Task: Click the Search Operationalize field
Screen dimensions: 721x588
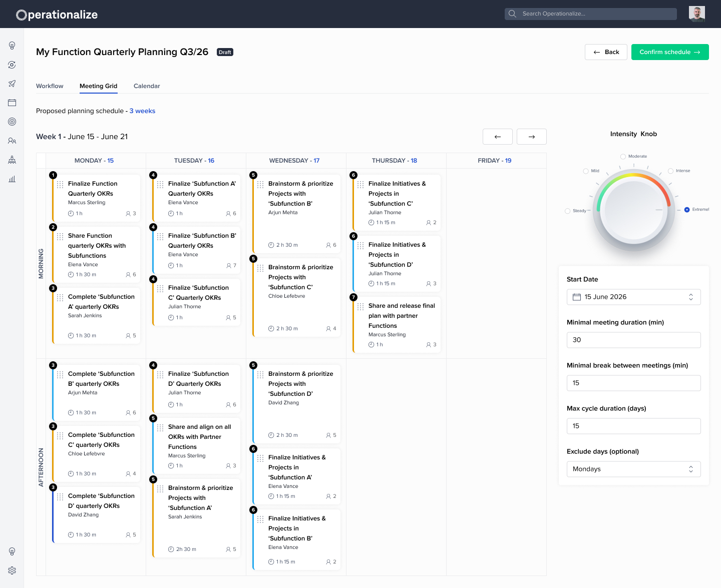Action: (591, 14)
